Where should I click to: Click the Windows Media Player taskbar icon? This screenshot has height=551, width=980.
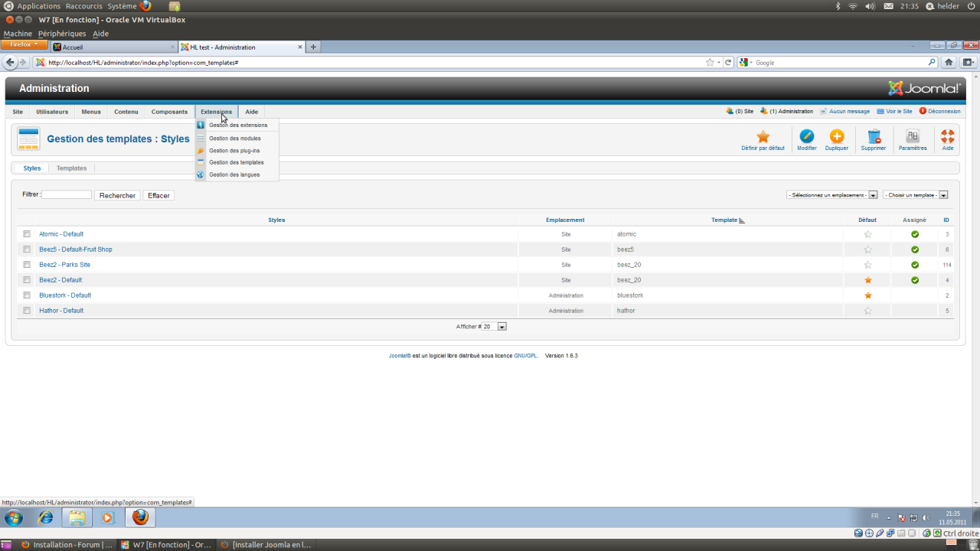[x=107, y=518]
